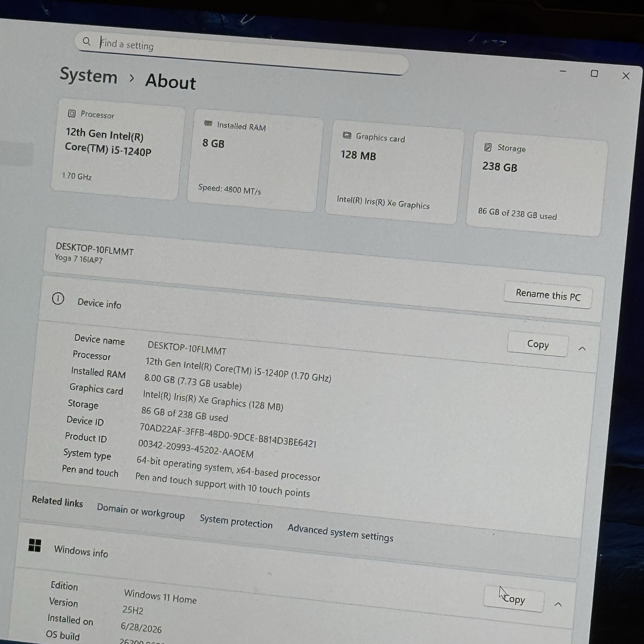The image size is (644, 644).
Task: Click the Processor row value with (1.70 GHz)
Action: click(238, 369)
